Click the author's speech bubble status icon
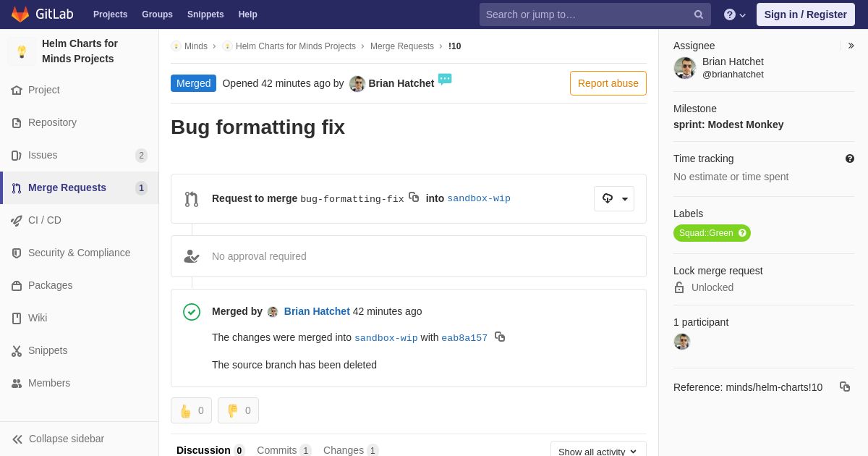Viewport: 868px width, 456px height. click(445, 79)
